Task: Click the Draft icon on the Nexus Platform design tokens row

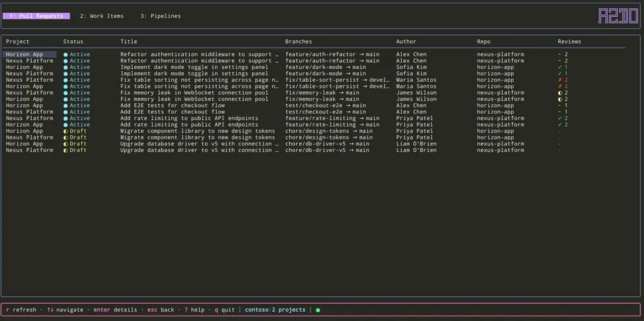Action: (x=66, y=137)
